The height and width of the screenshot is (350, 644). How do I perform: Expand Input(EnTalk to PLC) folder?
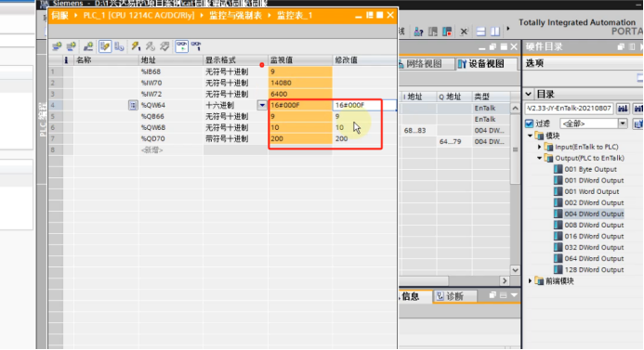pos(540,147)
